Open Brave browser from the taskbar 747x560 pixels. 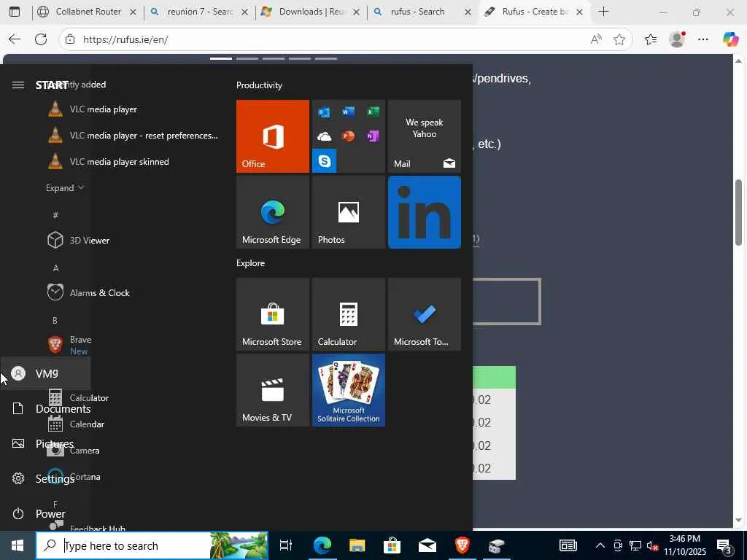(x=462, y=545)
